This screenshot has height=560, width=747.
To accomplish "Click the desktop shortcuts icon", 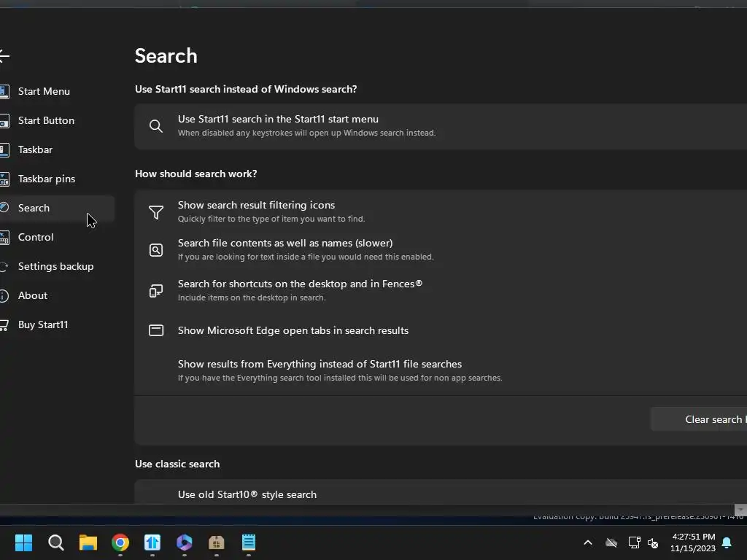I will (x=156, y=290).
